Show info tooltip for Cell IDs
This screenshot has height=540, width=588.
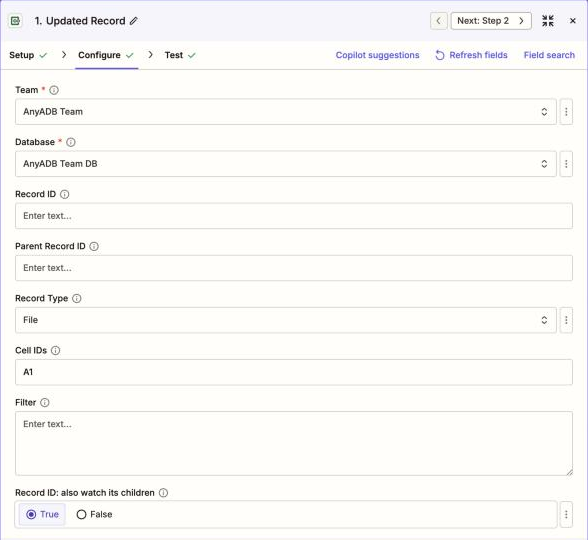pos(55,351)
